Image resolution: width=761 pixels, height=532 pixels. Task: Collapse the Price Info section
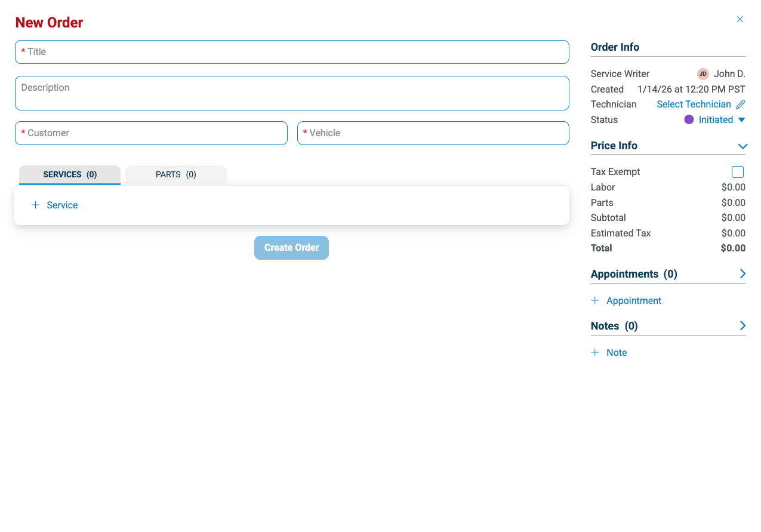[x=742, y=146]
